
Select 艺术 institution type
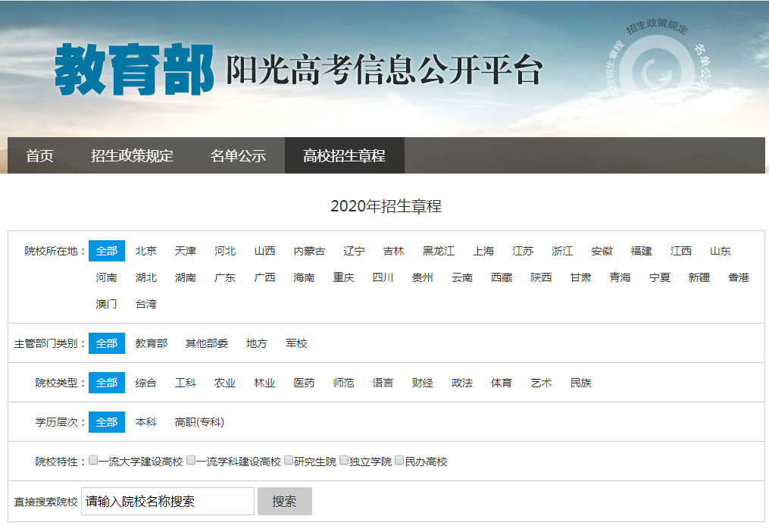[x=542, y=382]
